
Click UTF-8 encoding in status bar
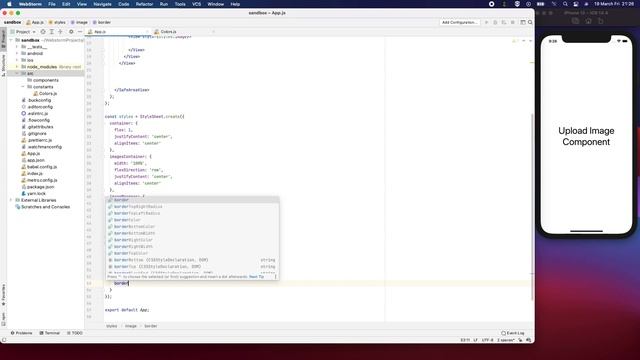tap(487, 340)
